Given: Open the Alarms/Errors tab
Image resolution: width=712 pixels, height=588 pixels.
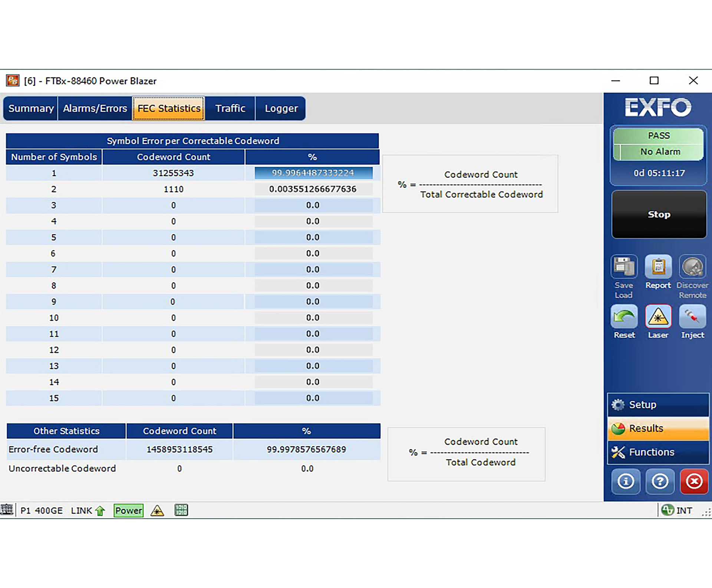Looking at the screenshot, I should point(94,108).
